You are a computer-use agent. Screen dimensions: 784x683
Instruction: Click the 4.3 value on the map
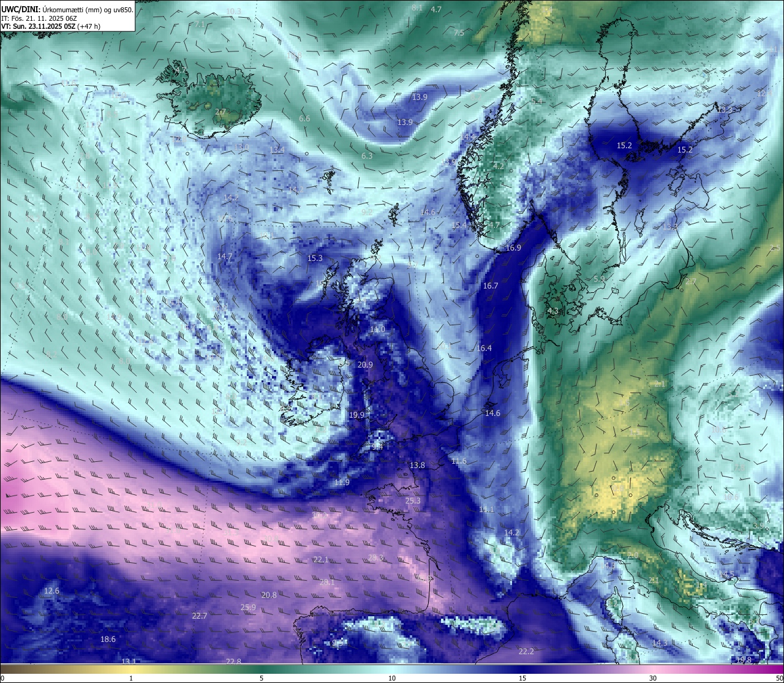point(553,311)
